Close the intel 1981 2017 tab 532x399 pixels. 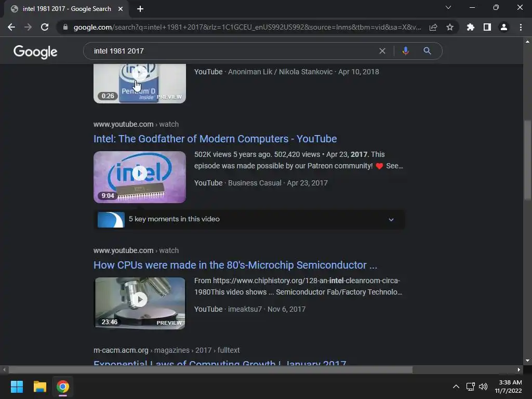click(x=121, y=9)
